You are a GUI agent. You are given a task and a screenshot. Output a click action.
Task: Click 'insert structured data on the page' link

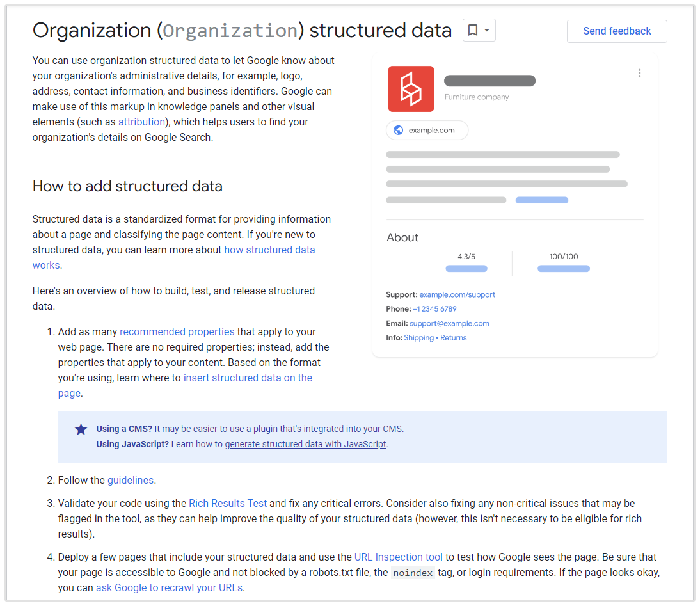(248, 378)
